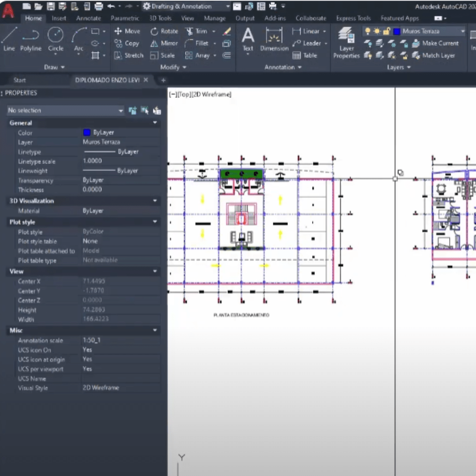476x476 pixels.
Task: Open the View menu
Action: click(187, 18)
